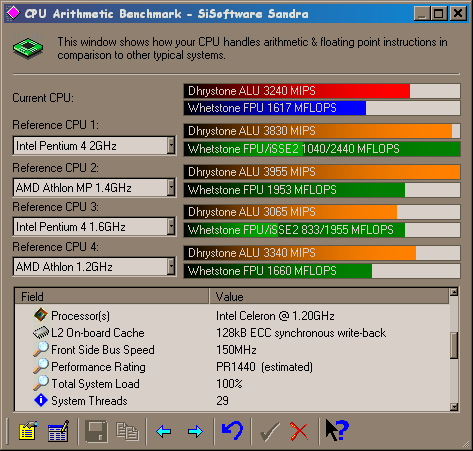
Task: Click the pink diamond title bar icon
Action: point(13,13)
